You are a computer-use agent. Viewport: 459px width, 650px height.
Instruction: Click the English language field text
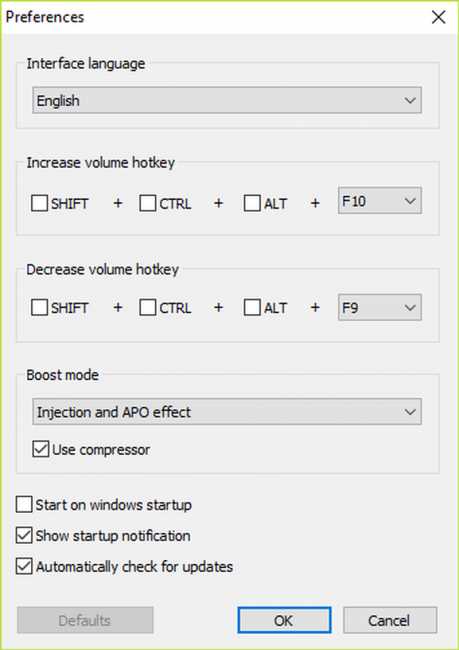(58, 101)
